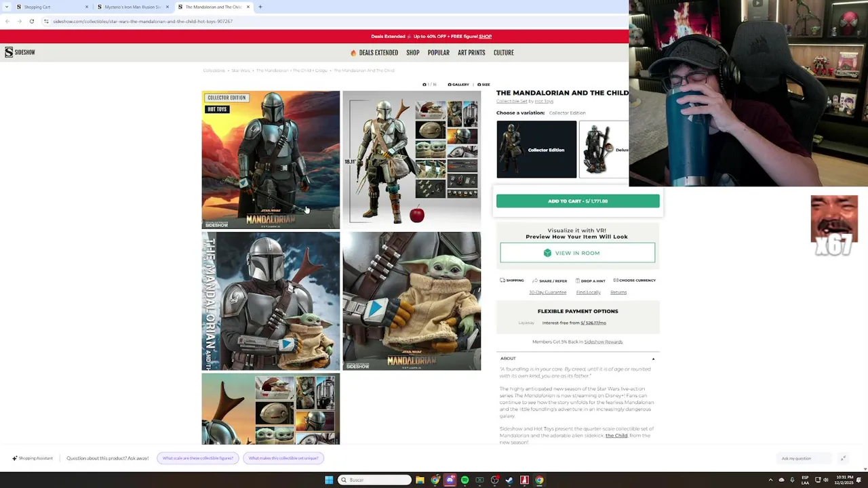This screenshot has width=868, height=488.
Task: Open the Culture menu
Action: point(504,53)
